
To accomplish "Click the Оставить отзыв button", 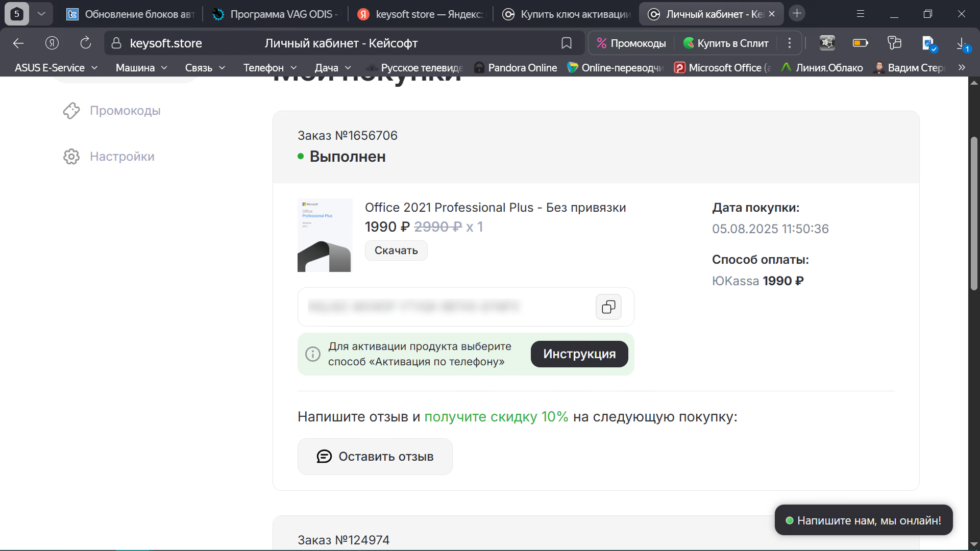I will tap(375, 457).
